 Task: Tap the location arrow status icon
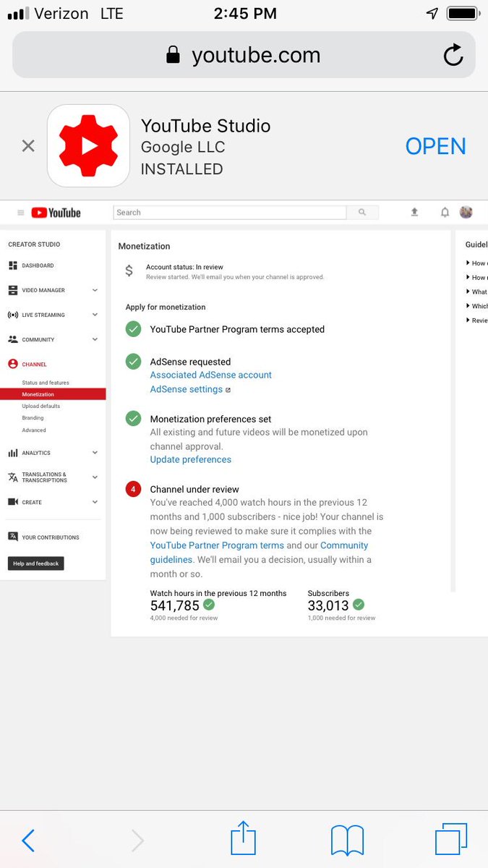(432, 14)
